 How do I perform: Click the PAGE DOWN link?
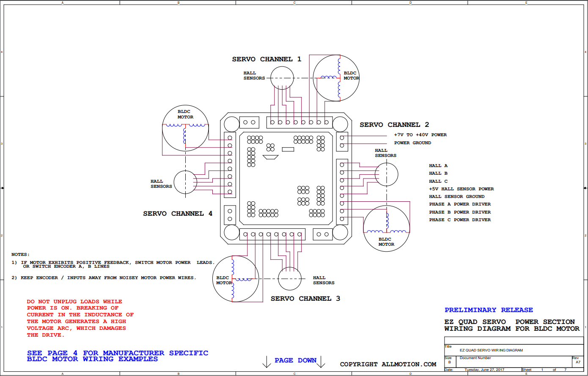[x=296, y=360]
